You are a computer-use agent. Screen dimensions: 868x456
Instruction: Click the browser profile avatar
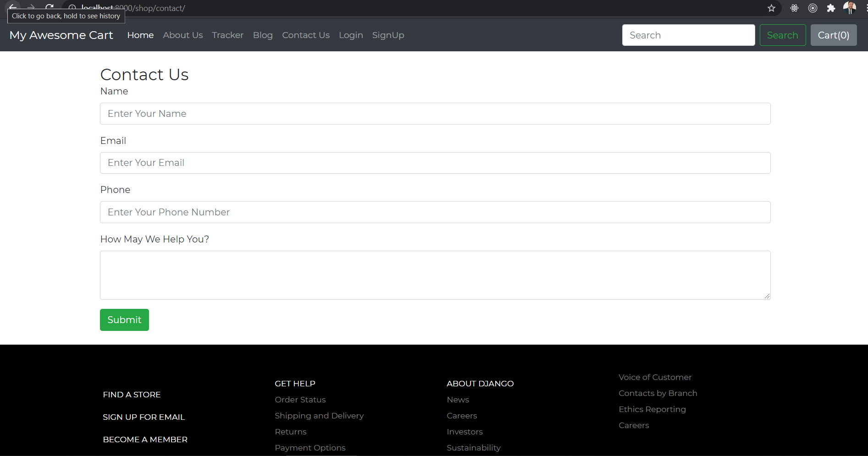click(x=849, y=8)
